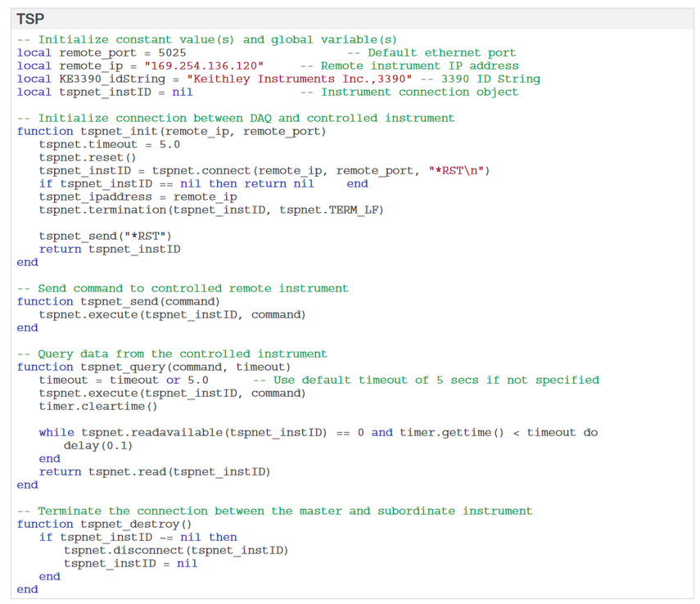Click the tspnet_send("*RST") call
Viewport: 700px width, 604px height.
[x=106, y=236]
